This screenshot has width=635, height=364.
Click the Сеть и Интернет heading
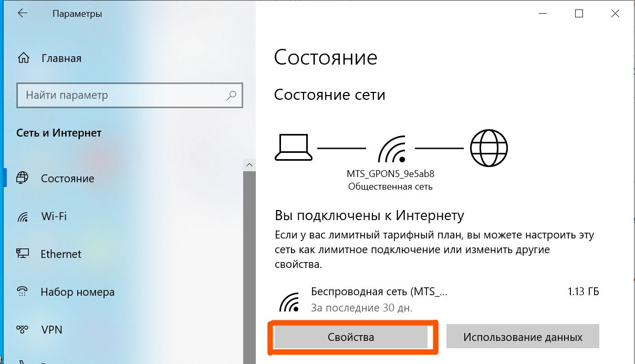point(59,133)
